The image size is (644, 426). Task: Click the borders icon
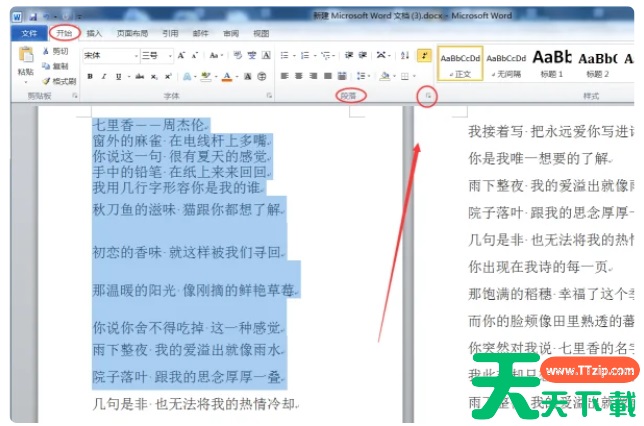pos(405,76)
